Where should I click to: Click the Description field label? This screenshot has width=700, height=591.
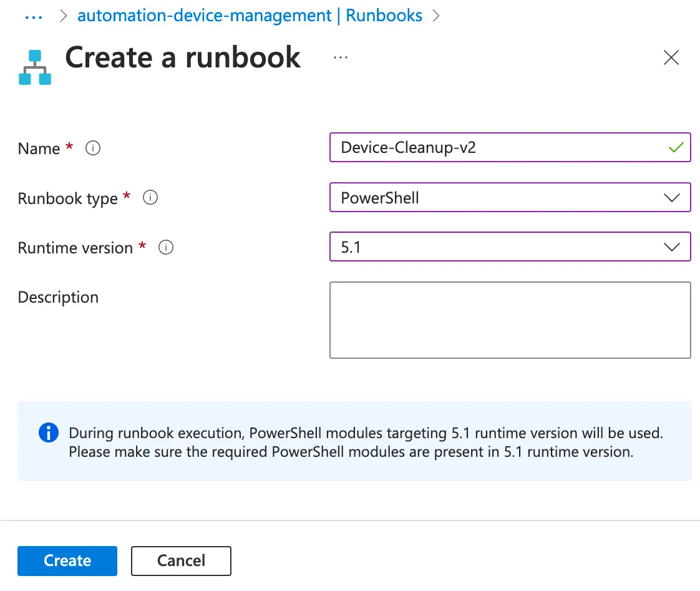tap(58, 297)
